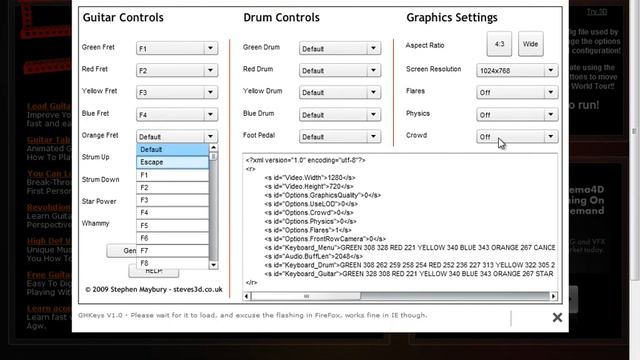Click the HELP button
640x360 pixels.
click(x=153, y=272)
